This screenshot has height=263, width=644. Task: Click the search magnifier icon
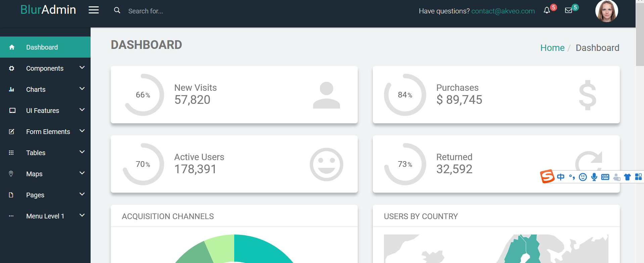117,10
